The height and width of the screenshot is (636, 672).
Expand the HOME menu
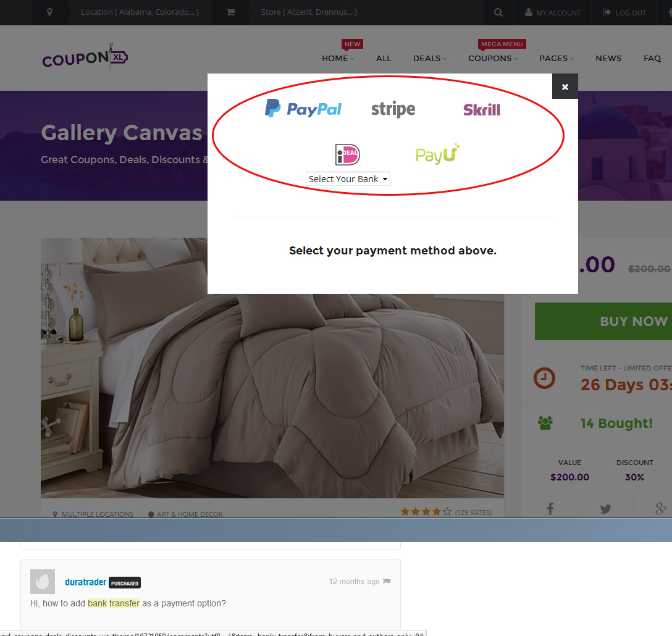coord(338,58)
